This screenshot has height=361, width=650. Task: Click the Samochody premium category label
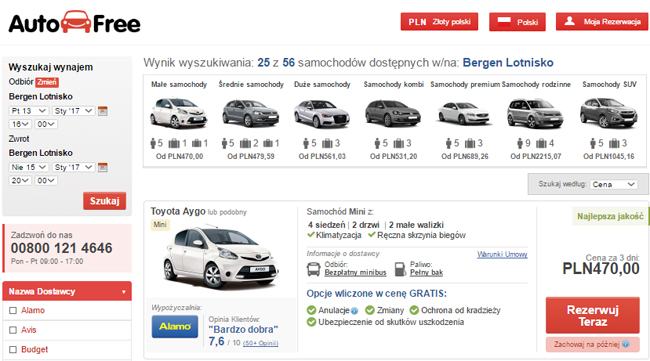[465, 85]
